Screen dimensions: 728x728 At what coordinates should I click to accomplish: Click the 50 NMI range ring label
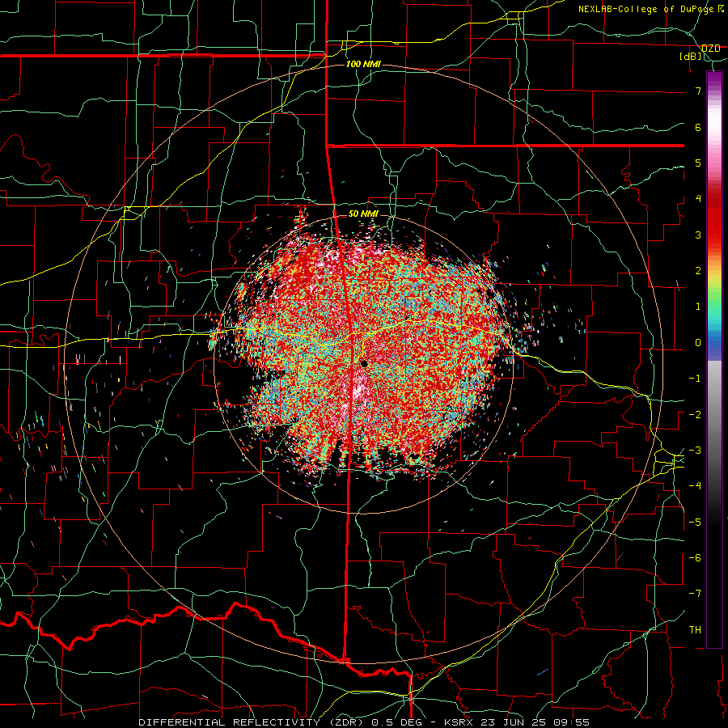[x=363, y=214]
